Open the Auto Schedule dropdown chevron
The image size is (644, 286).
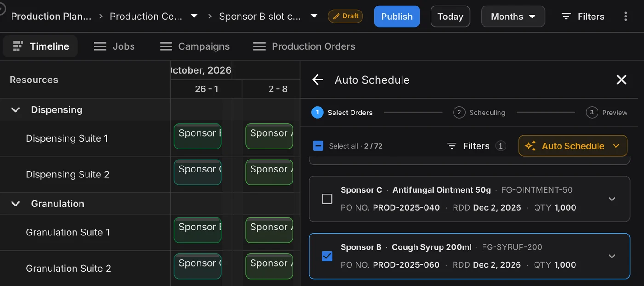616,146
